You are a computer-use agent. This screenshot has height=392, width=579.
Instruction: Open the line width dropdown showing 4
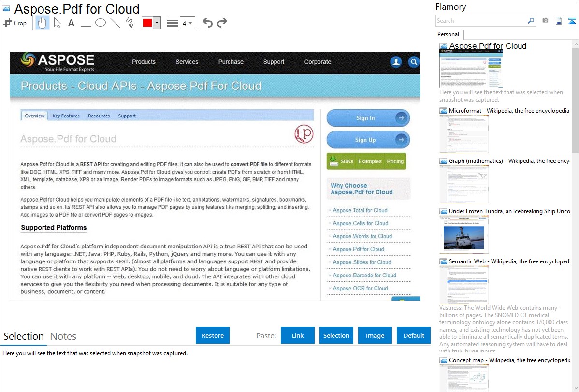[187, 23]
